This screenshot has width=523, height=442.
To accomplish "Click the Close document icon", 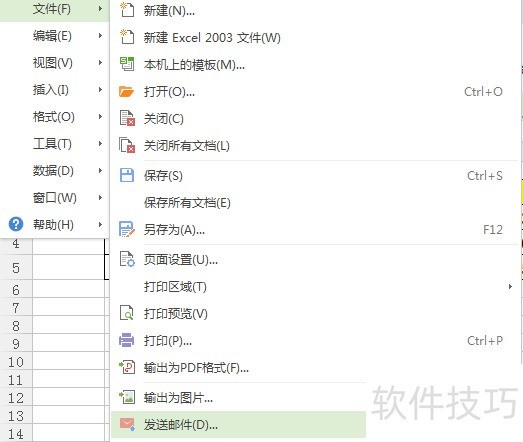I will tap(127, 118).
